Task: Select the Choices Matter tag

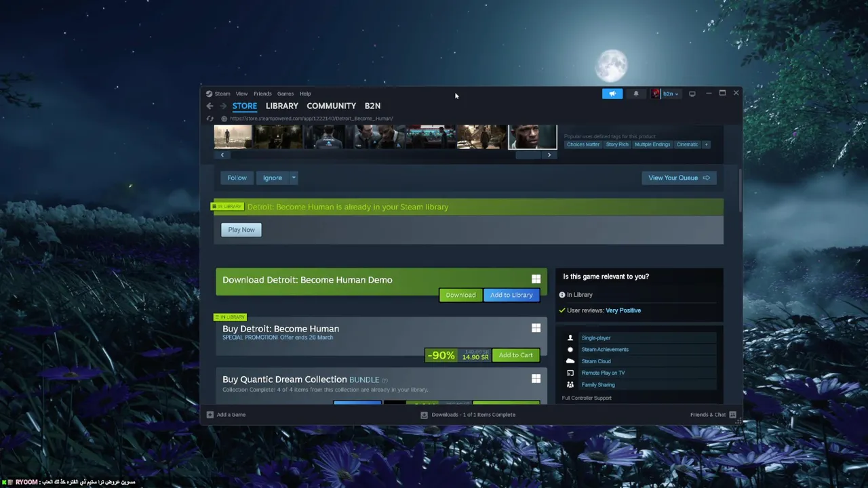Action: (x=583, y=144)
